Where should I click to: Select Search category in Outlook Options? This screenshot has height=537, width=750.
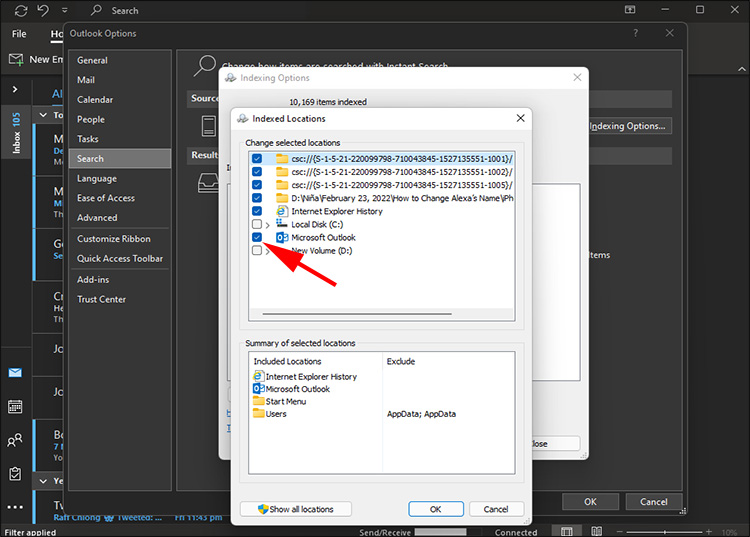(120, 158)
